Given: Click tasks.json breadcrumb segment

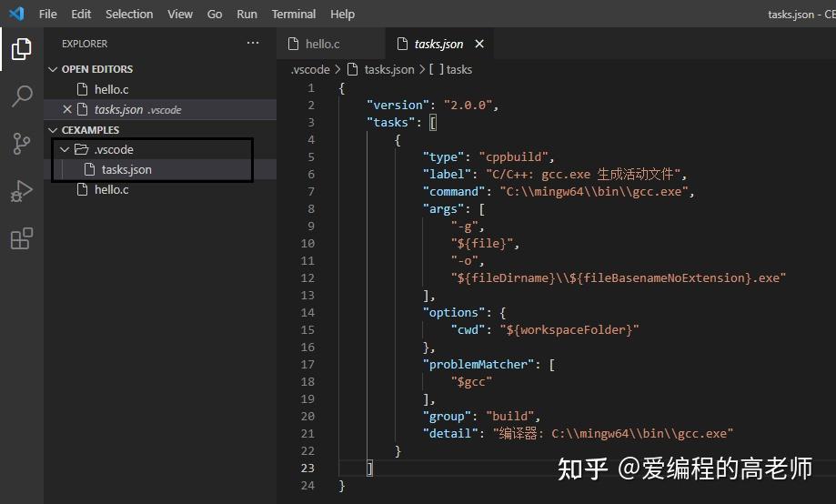Looking at the screenshot, I should click(x=389, y=69).
